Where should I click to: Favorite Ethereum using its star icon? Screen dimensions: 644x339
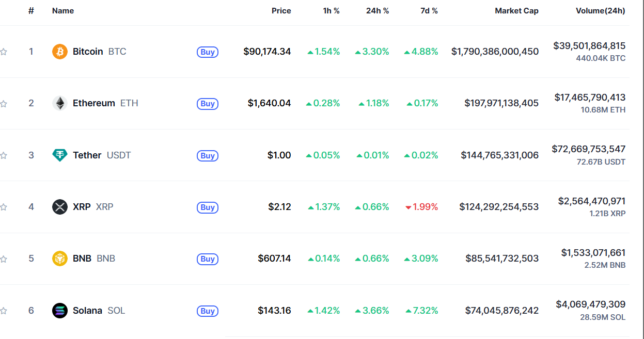pos(4,104)
